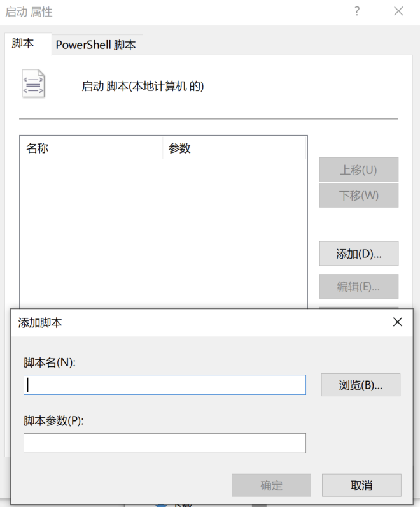Focus the 脚本名(N) input field
This screenshot has width=420, height=507.
165,385
